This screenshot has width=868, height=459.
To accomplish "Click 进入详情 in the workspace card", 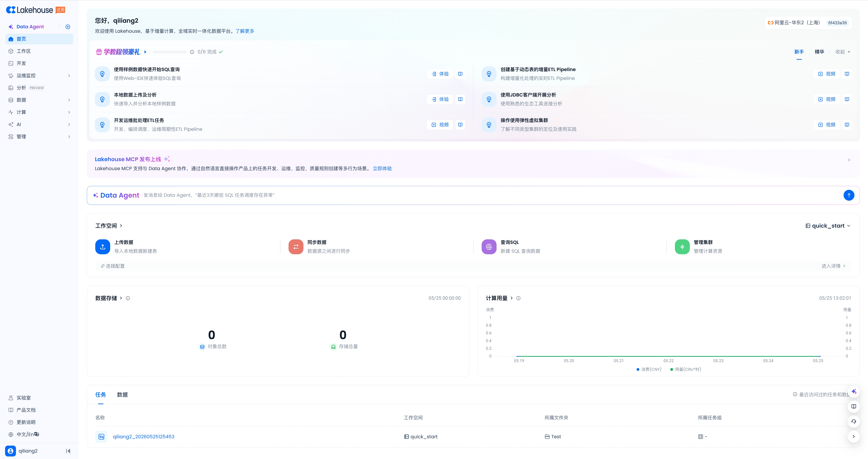I will [833, 266].
